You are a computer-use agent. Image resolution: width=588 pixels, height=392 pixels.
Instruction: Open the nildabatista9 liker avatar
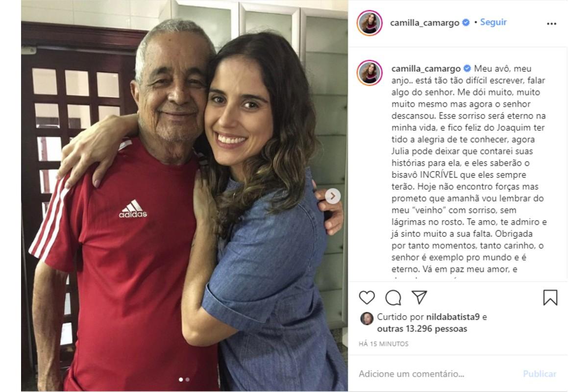pyautogui.click(x=367, y=318)
